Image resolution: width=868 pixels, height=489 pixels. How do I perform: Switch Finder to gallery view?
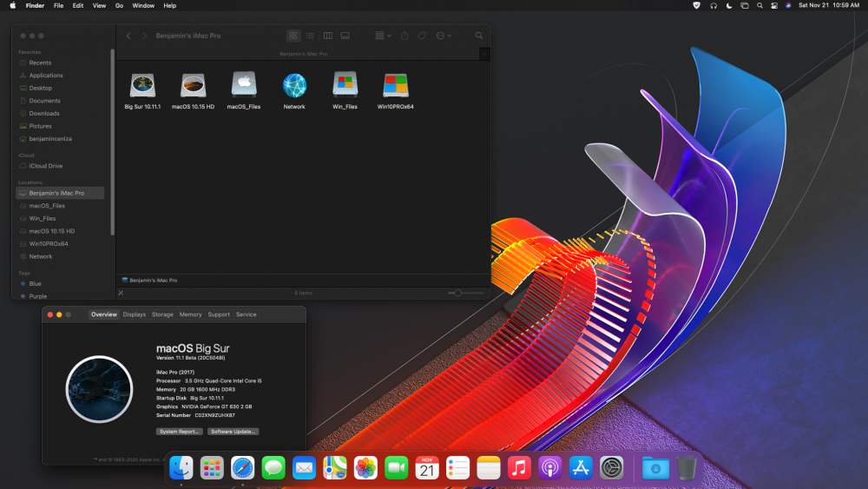(x=345, y=36)
